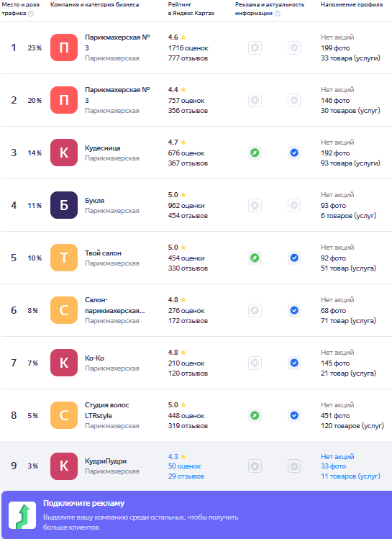This screenshot has height=539, width=392.
Task: Click the Подключите рекламу banner
Action: tap(196, 515)
